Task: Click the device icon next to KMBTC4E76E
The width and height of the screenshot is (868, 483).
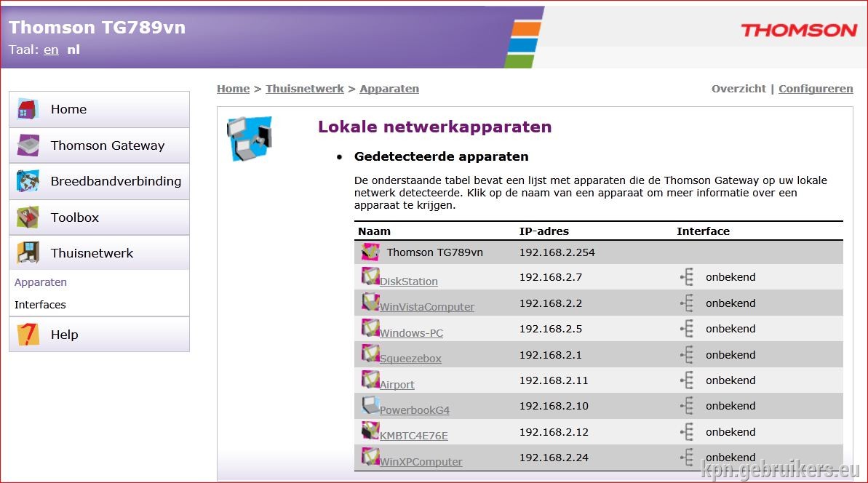Action: [x=370, y=431]
